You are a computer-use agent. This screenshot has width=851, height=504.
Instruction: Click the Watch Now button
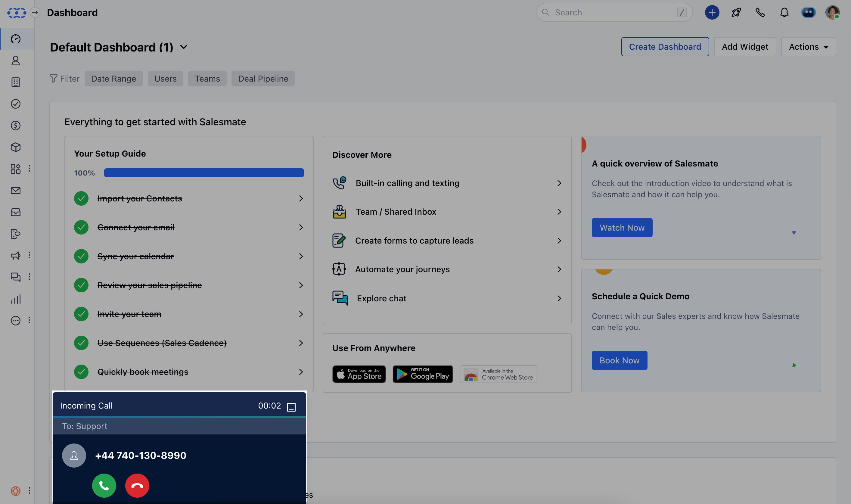[622, 228]
